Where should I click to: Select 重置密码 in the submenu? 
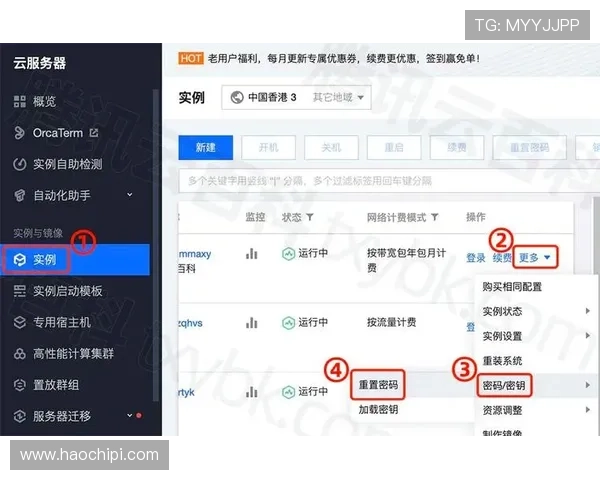click(378, 385)
